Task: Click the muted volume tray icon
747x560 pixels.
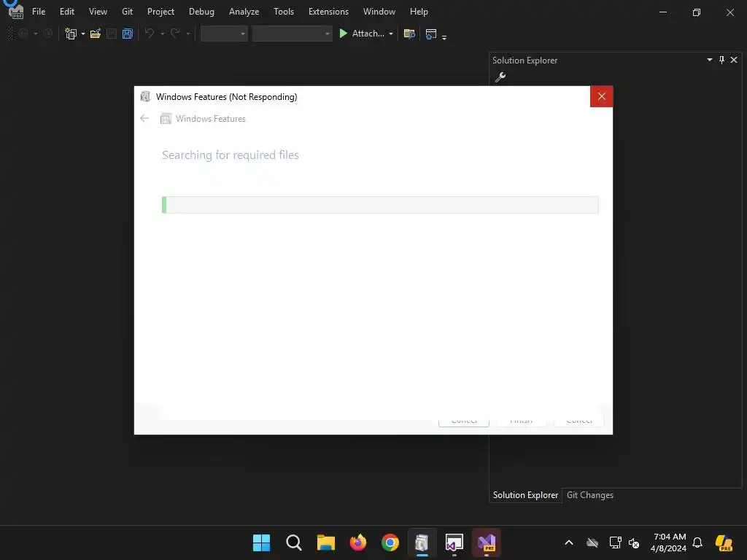Action: pos(634,542)
